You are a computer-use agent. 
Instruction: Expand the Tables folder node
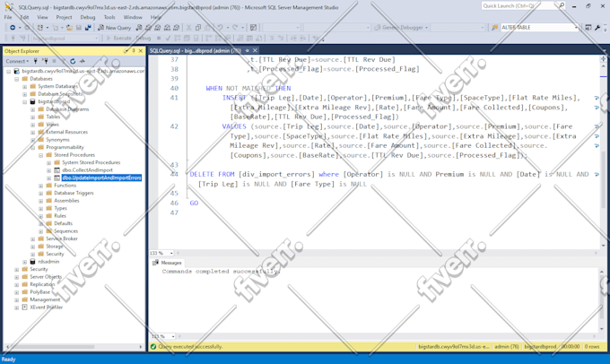32,117
